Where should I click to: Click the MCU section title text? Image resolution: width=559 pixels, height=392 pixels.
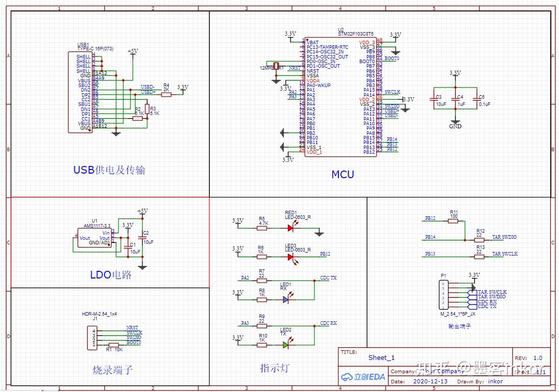pos(342,175)
